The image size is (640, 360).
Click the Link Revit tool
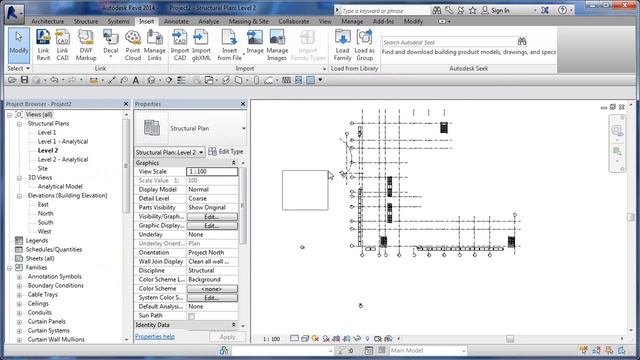click(43, 45)
